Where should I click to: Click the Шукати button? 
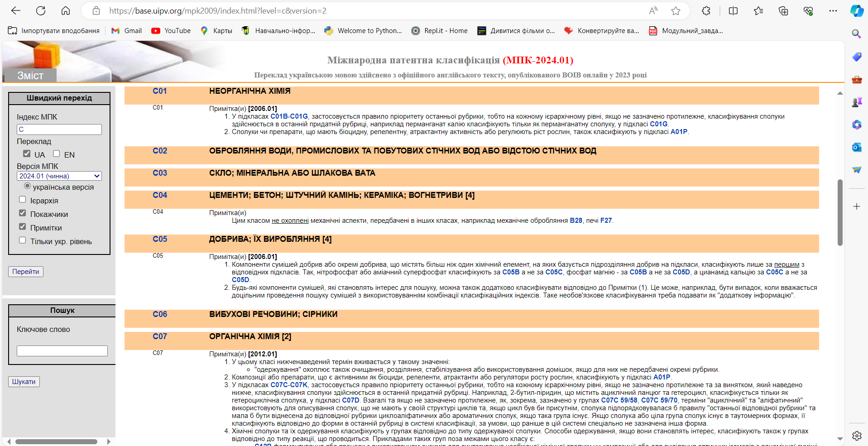24,382
